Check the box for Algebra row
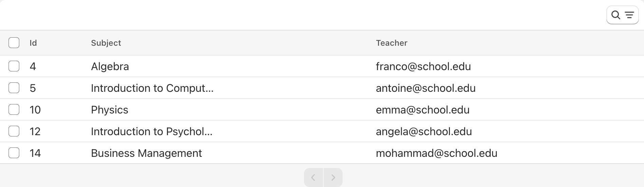This screenshot has height=187, width=644. (14, 66)
